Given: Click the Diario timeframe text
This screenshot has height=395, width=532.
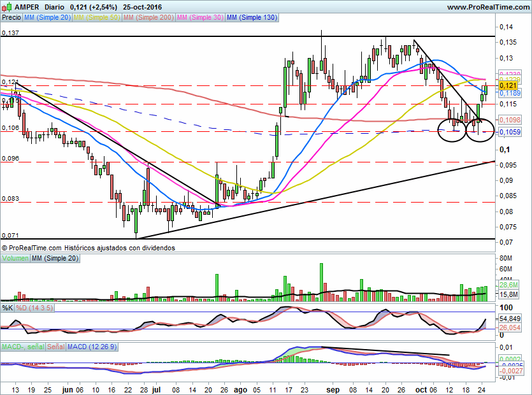Looking at the screenshot, I should [x=54, y=7].
